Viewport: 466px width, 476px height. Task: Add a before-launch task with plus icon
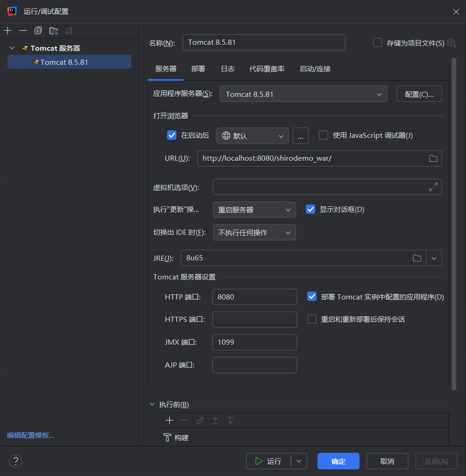(x=169, y=421)
